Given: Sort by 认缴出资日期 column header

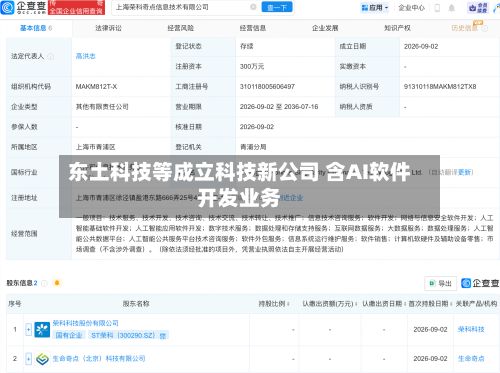Looking at the screenshot, I should pyautogui.click(x=384, y=304).
